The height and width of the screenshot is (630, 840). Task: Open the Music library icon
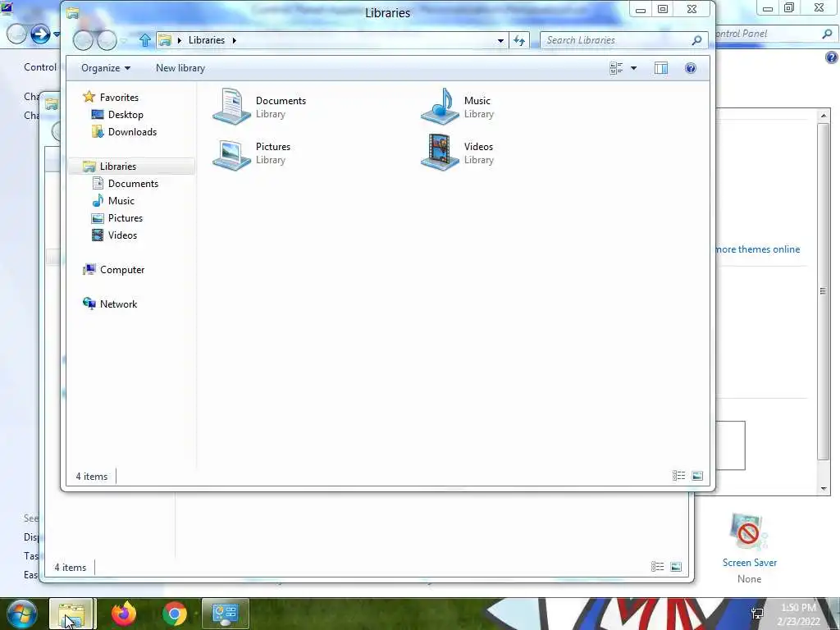pos(440,107)
